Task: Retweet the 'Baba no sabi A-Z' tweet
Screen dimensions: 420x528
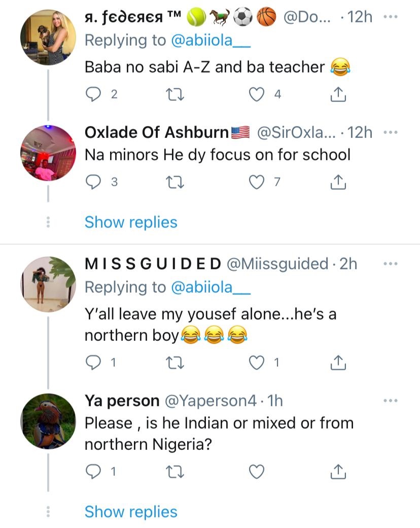Action: pyautogui.click(x=175, y=94)
